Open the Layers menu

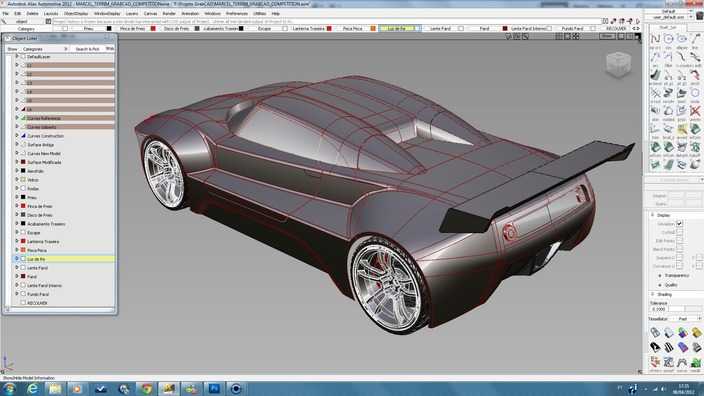click(132, 14)
